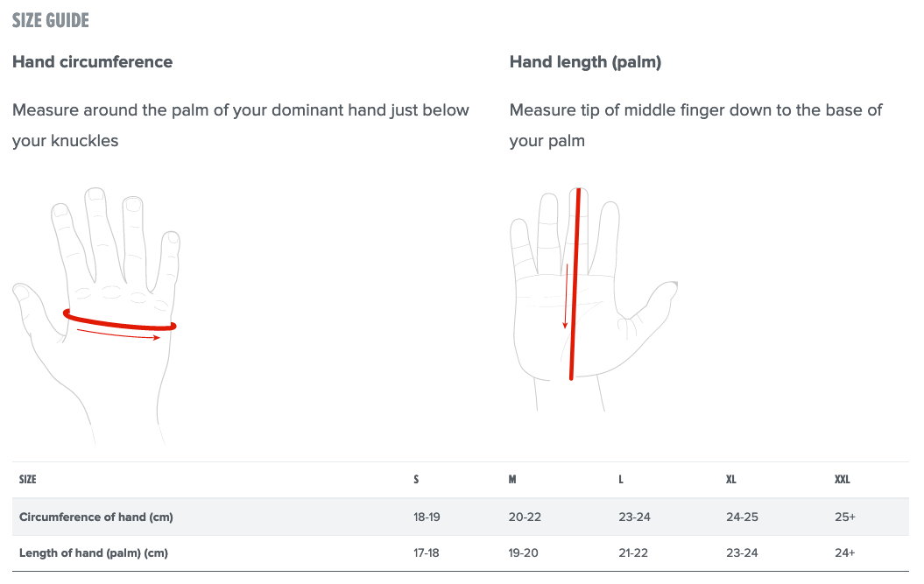Click the 17-18 palm length cell

[426, 552]
